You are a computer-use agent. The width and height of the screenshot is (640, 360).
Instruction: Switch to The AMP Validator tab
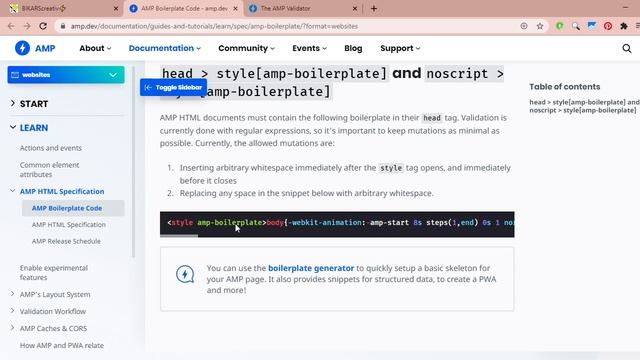pyautogui.click(x=304, y=8)
